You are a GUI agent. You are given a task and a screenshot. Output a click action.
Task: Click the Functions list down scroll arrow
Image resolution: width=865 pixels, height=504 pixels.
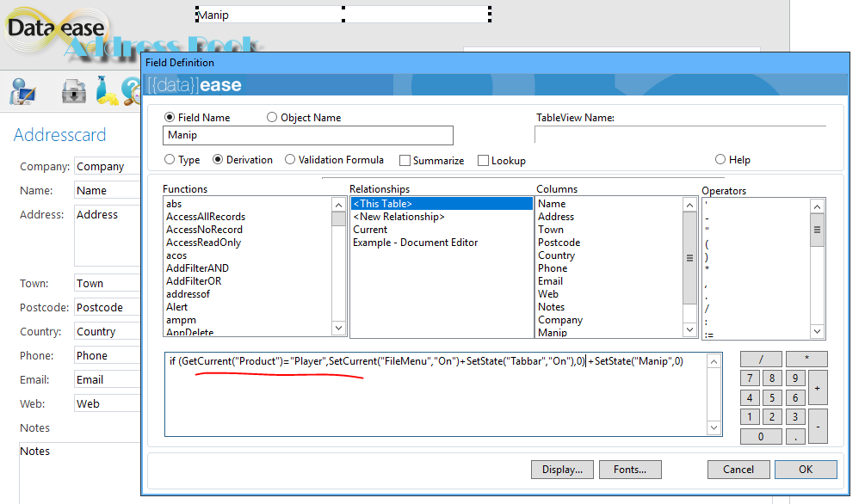[x=339, y=328]
